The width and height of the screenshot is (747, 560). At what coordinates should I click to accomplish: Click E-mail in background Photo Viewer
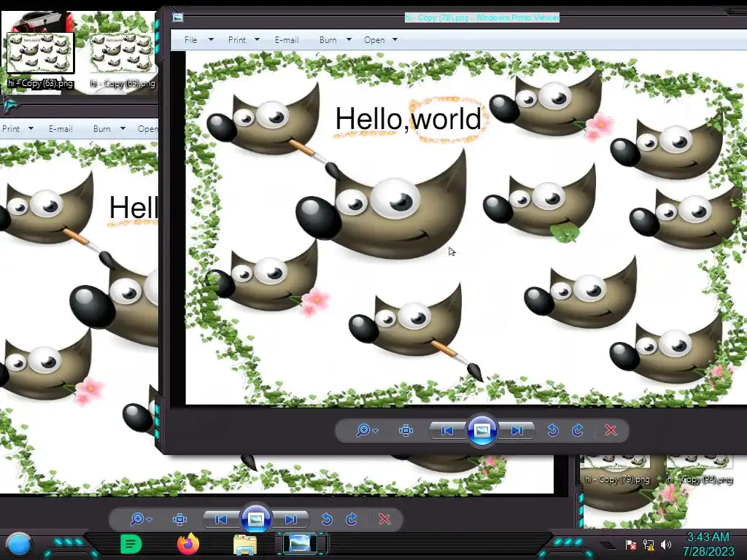click(61, 129)
